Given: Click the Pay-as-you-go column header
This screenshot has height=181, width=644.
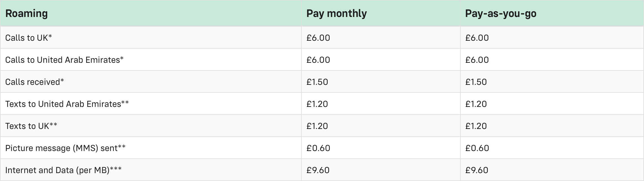Looking at the screenshot, I should pos(501,14).
